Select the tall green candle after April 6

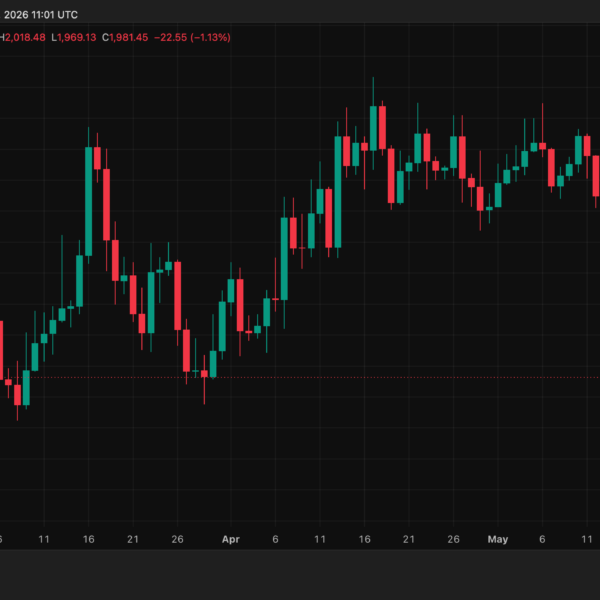(x=284, y=259)
